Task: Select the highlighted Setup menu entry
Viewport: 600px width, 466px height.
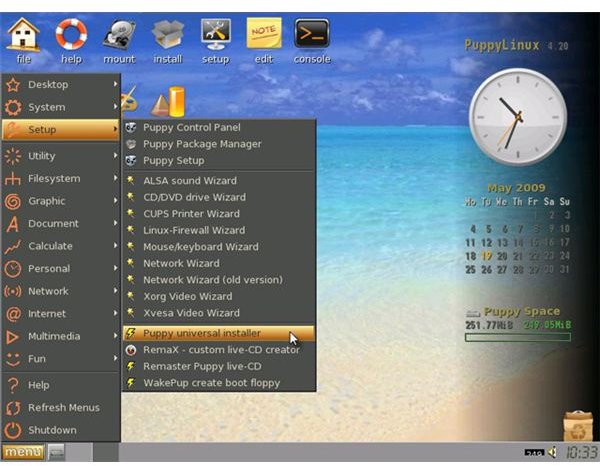Action: click(x=61, y=130)
